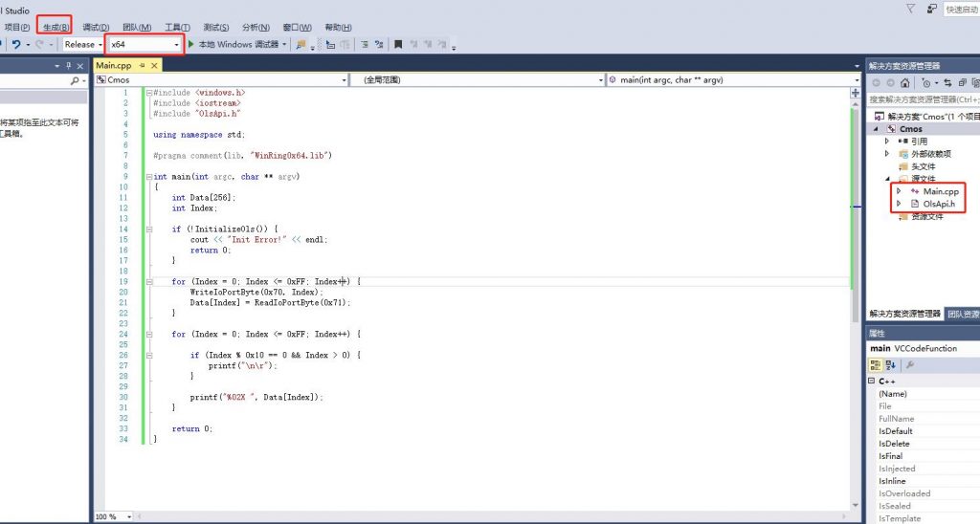Image resolution: width=980 pixels, height=524 pixels.
Task: Click the alphabetical sort icon in Properties
Action: click(889, 365)
